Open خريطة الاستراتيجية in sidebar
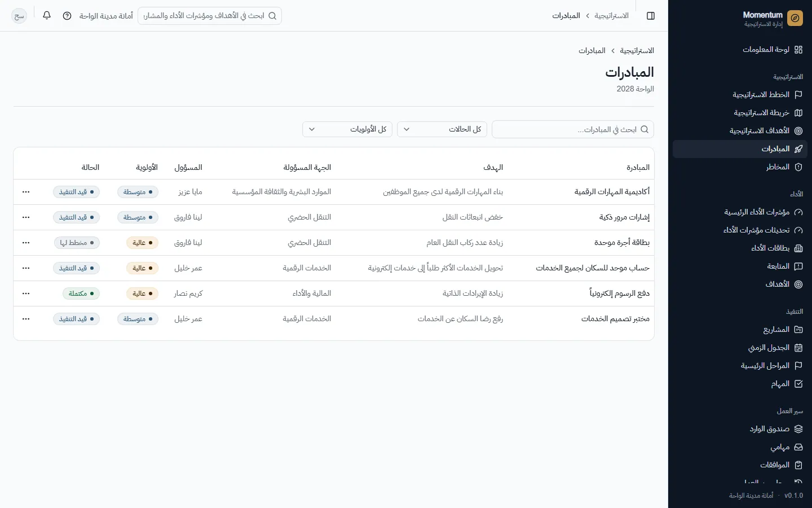 pos(740,113)
